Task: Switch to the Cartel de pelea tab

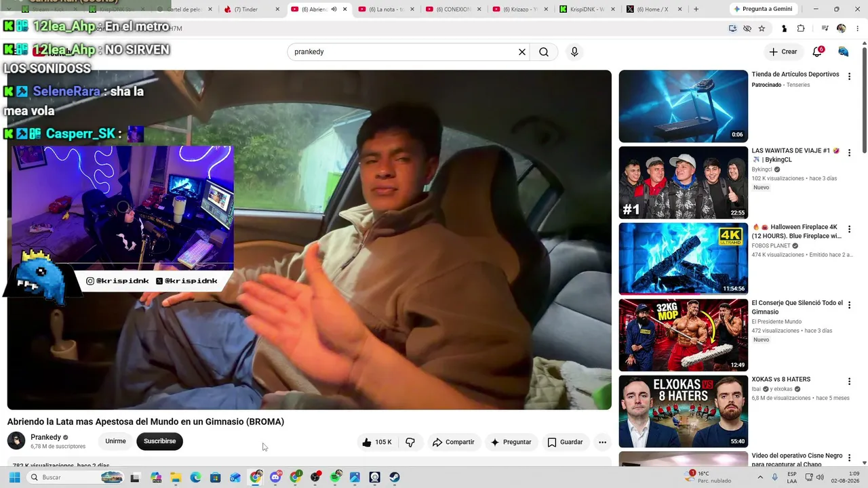Action: (184, 9)
